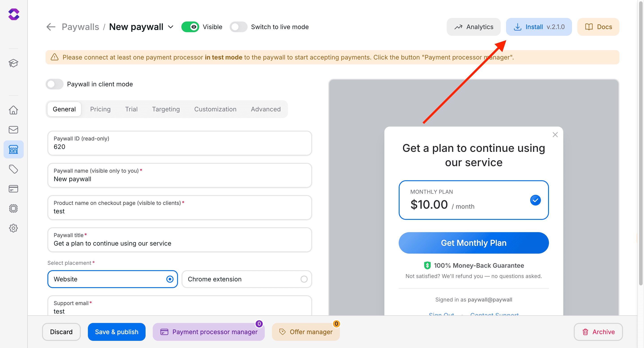
Task: Click Save & publish
Action: click(x=117, y=332)
